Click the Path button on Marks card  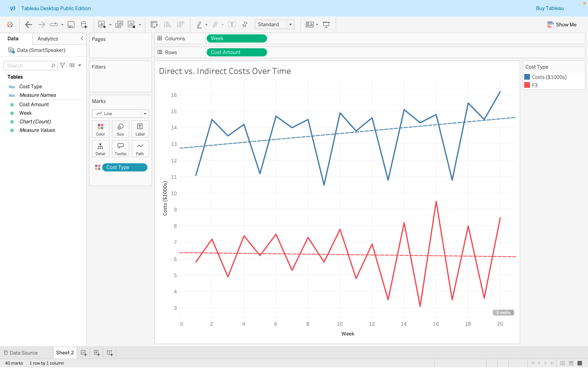click(x=140, y=149)
